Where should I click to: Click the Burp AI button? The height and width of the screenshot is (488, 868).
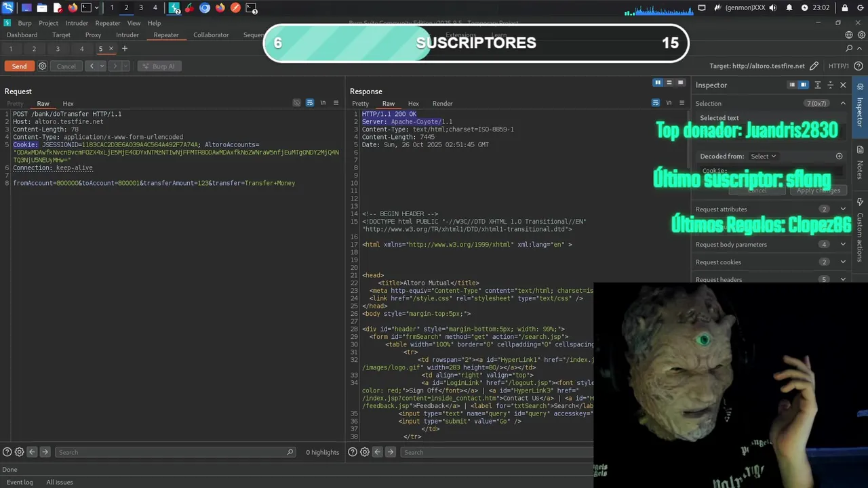(x=158, y=66)
